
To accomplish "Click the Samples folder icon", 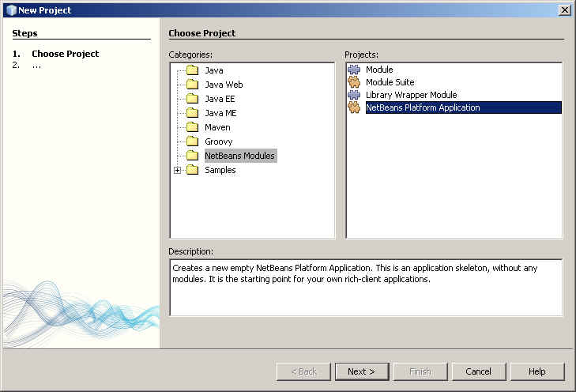I will click(x=193, y=170).
